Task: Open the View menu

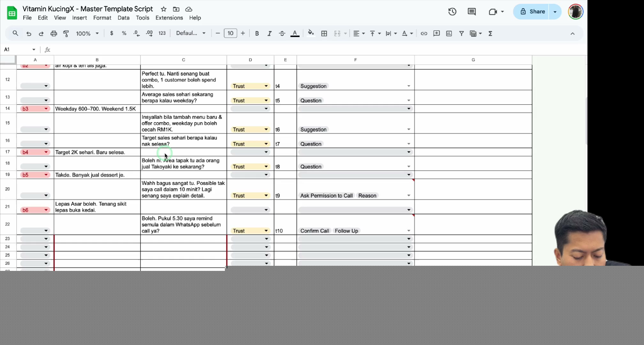Action: [60, 18]
